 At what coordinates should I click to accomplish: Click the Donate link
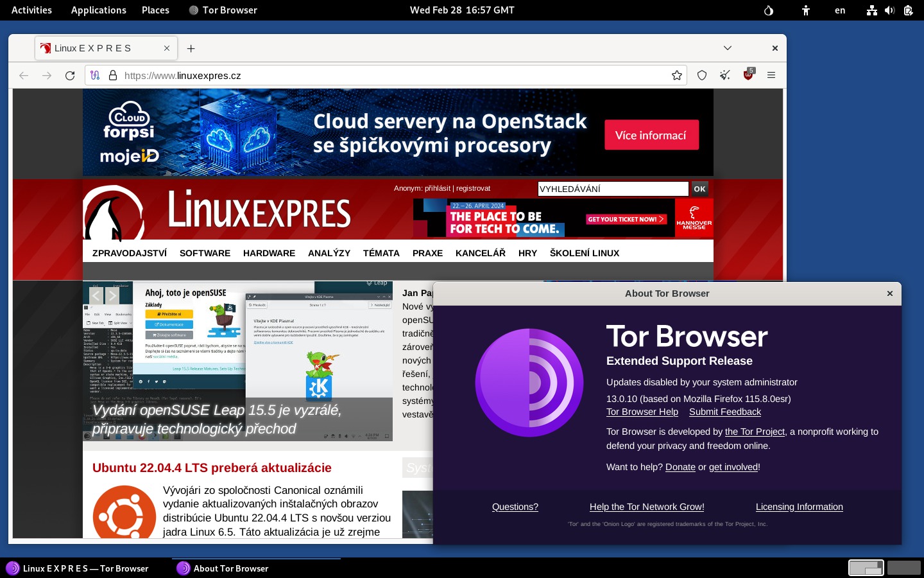(x=680, y=468)
